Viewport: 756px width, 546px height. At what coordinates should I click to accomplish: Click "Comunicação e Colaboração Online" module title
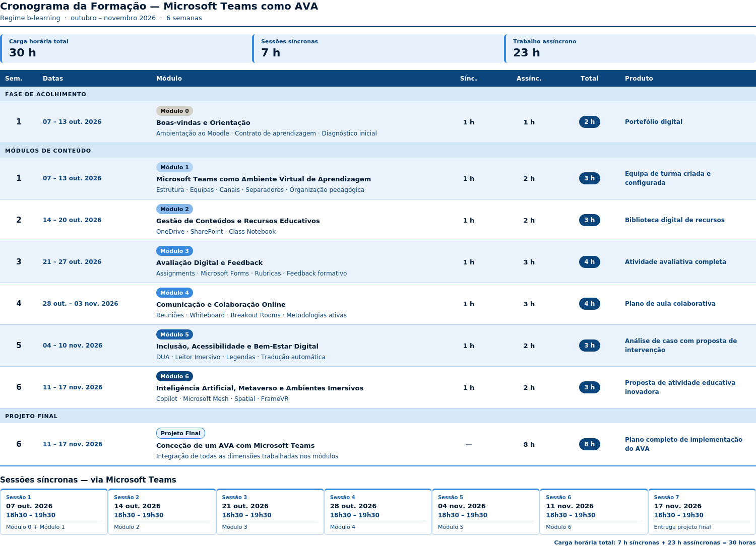[x=221, y=305]
